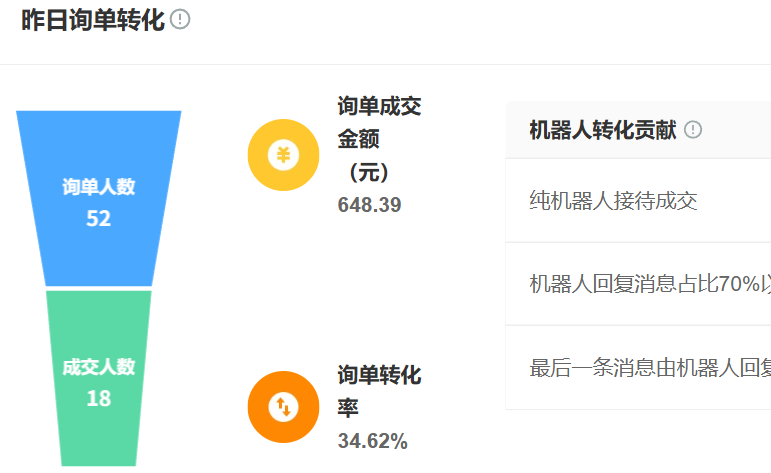This screenshot has width=771, height=473.
Task: Click the 648.39 amount value
Action: [x=369, y=205]
